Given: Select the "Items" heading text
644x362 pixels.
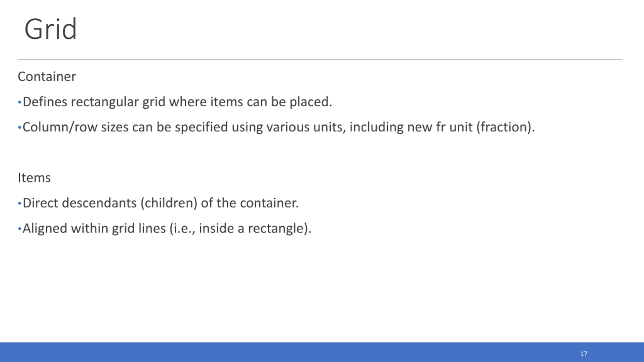Looking at the screenshot, I should pyautogui.click(x=34, y=178).
